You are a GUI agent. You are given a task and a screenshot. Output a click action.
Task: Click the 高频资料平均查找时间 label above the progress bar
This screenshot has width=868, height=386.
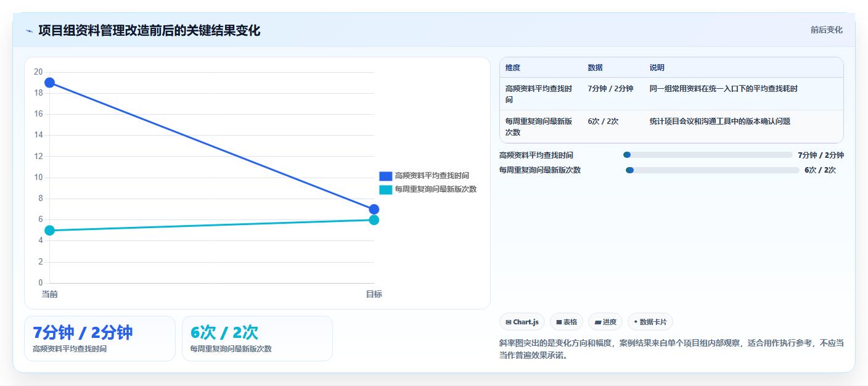pos(536,155)
